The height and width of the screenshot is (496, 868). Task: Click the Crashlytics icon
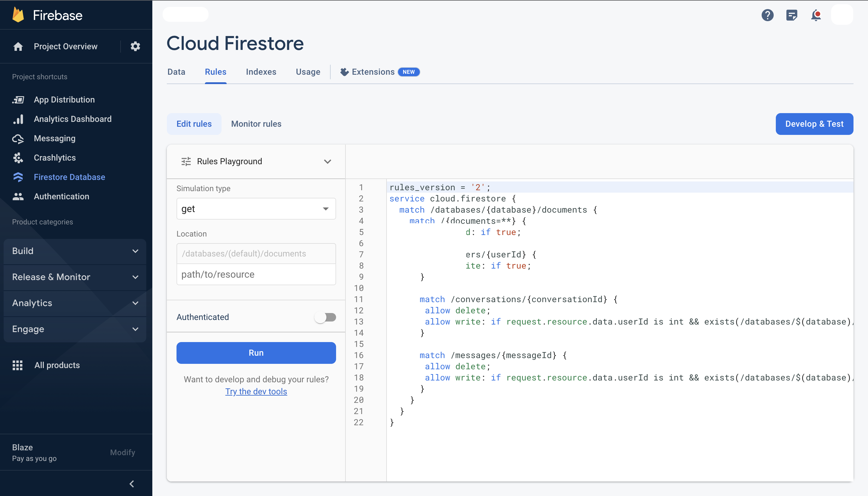18,158
